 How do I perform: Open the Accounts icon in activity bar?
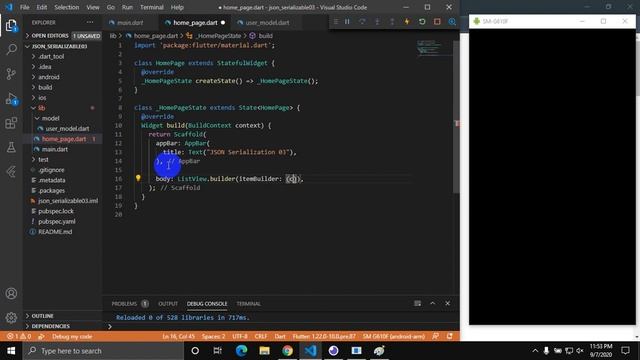click(11, 293)
